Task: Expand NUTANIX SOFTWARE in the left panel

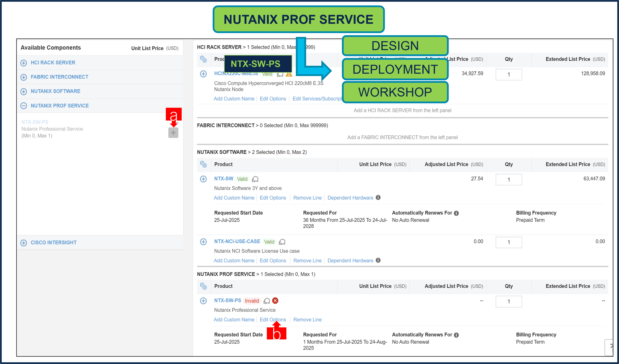Action: (x=24, y=91)
